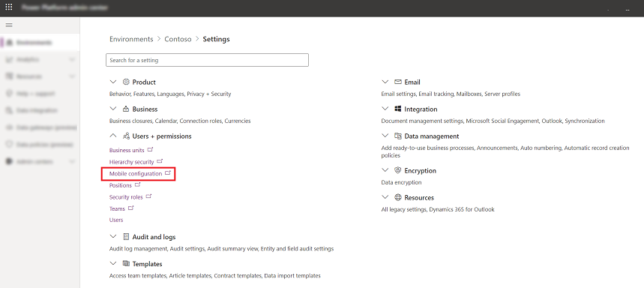Expand the Email section chevron
This screenshot has width=644, height=288.
pos(385,82)
